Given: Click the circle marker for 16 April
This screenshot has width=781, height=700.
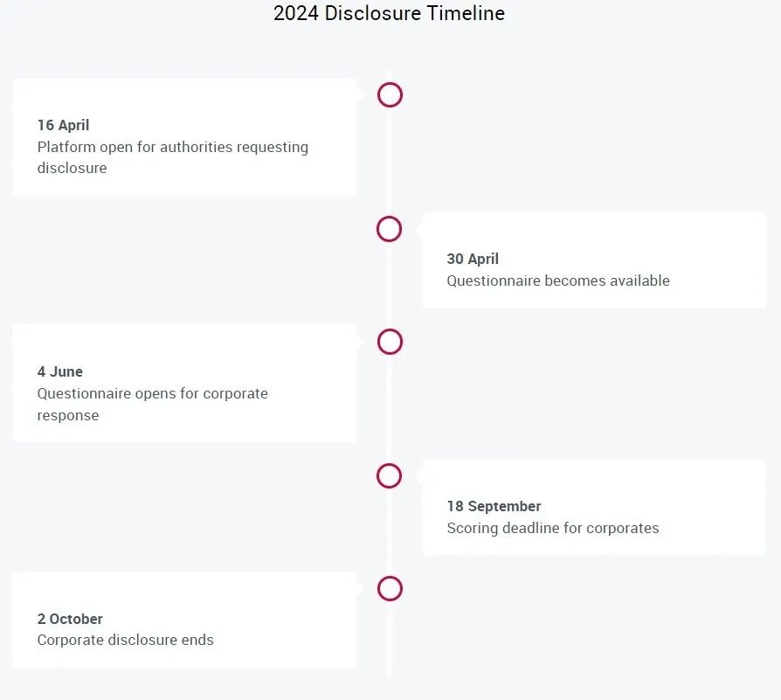Looking at the screenshot, I should point(390,94).
